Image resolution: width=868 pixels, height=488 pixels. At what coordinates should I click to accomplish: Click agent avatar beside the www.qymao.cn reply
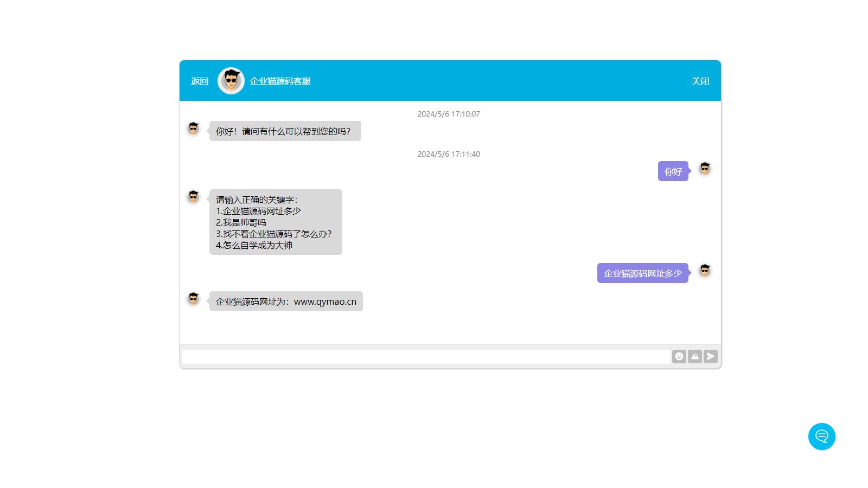point(193,299)
